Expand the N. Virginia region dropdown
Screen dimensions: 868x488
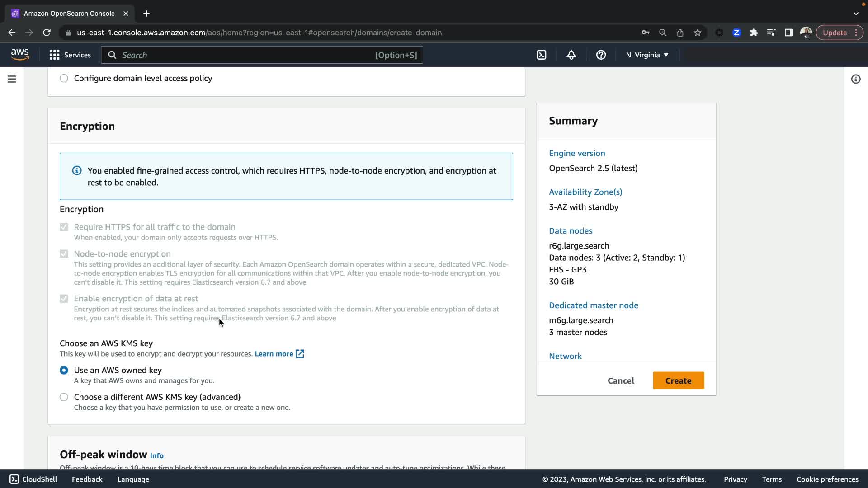[x=647, y=55]
